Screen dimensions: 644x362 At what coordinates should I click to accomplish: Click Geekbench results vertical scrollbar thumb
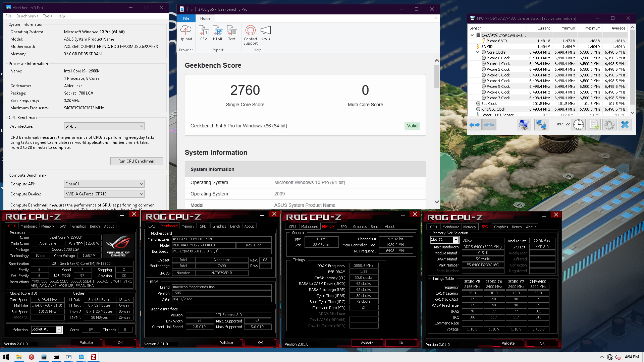coord(437,76)
